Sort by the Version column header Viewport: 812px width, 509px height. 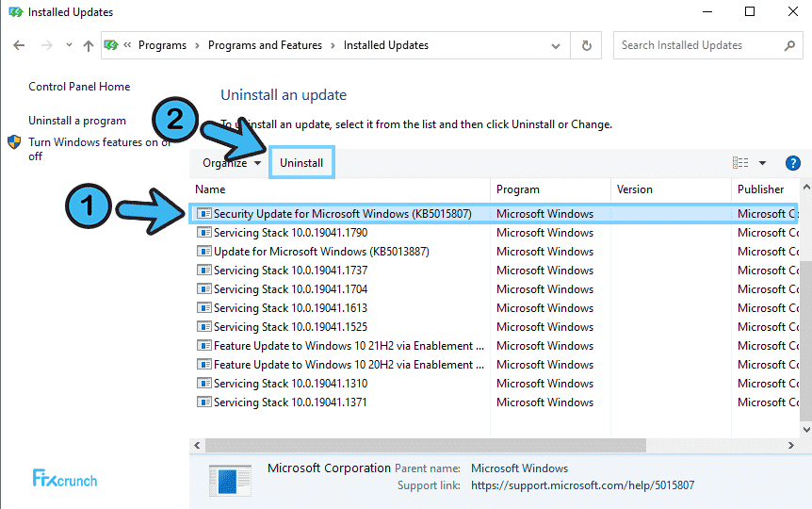pyautogui.click(x=671, y=189)
